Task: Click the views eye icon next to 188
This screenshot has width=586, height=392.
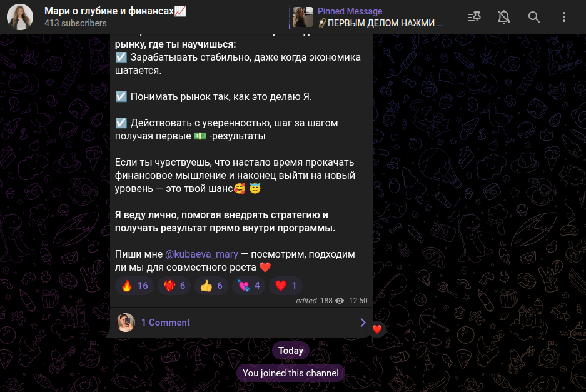Action: tap(340, 301)
